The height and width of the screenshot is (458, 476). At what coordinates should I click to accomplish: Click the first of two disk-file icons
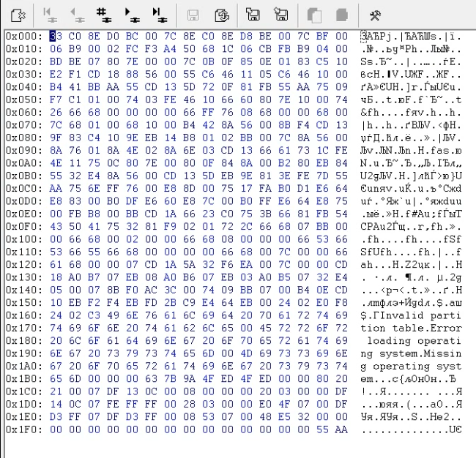click(x=251, y=14)
